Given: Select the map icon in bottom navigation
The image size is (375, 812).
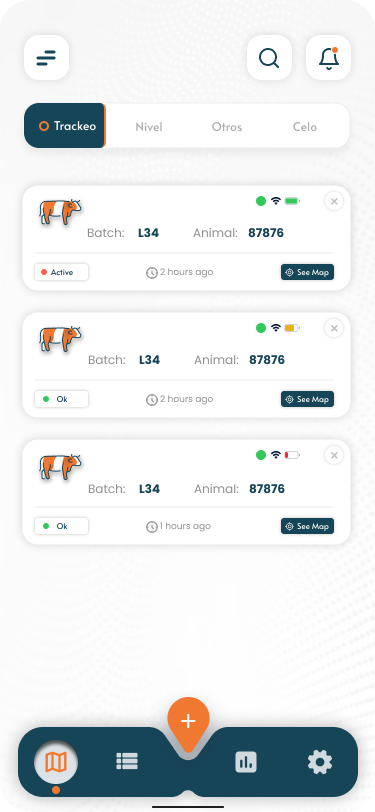Looking at the screenshot, I should tap(56, 762).
